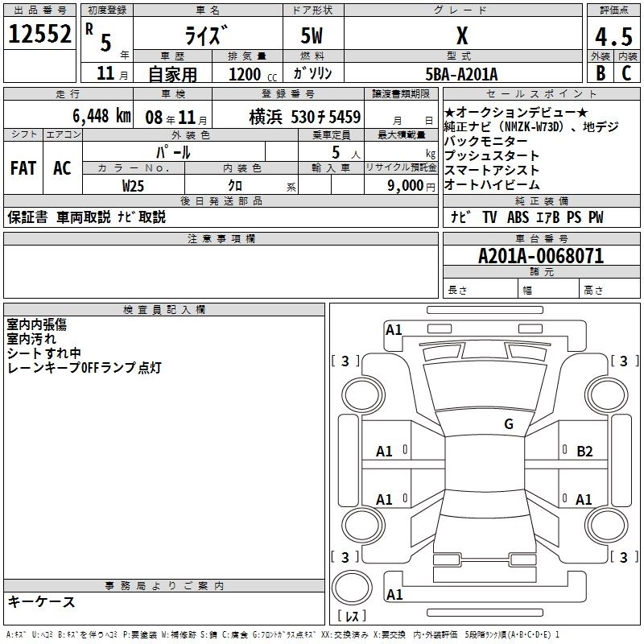Viewport: 644px width, 644px height.
Task: Select スマートアシスト sales point
Action: pos(492,170)
